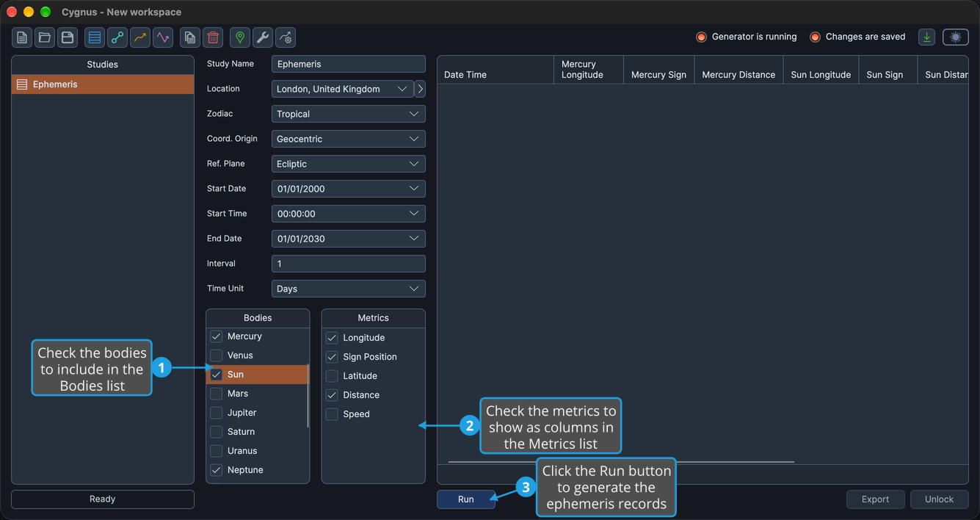Click the red trash delete icon

[213, 37]
